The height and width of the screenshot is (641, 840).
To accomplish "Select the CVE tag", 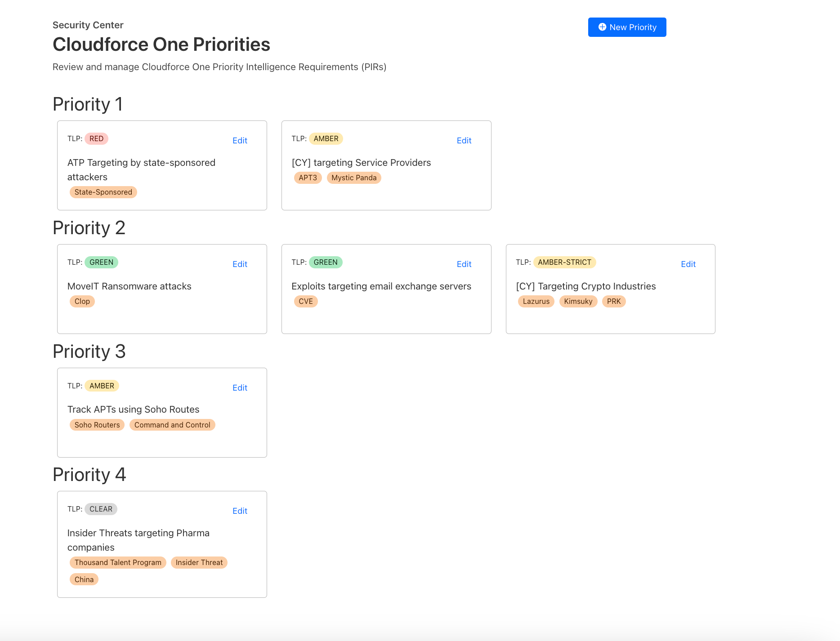I will click(306, 301).
